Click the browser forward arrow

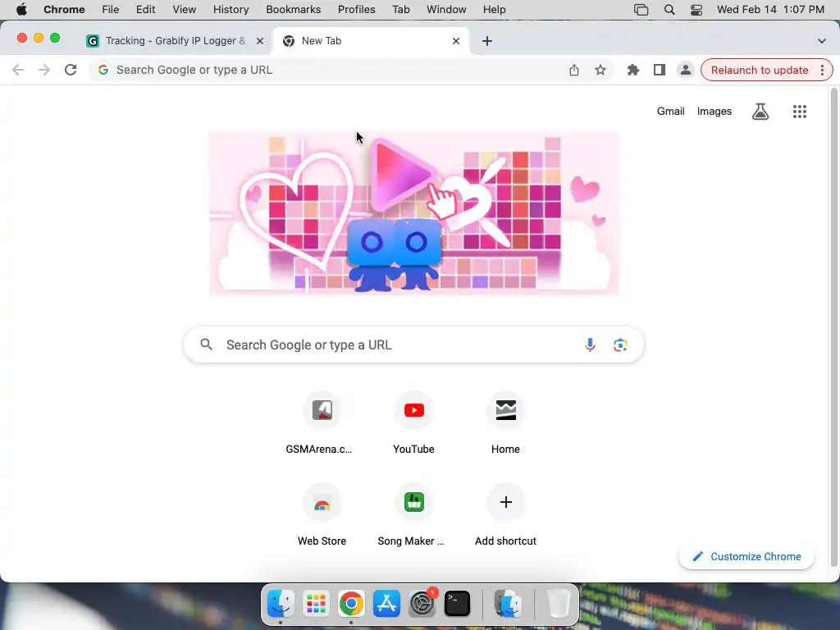tap(44, 71)
